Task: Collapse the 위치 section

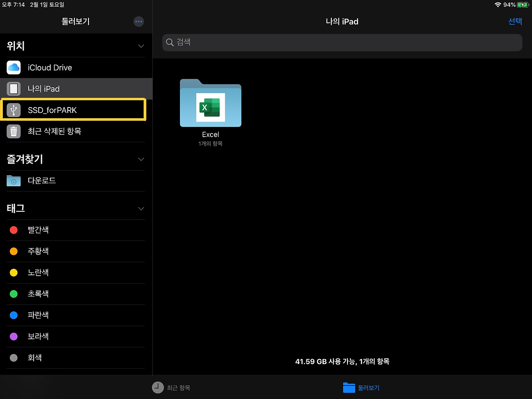Action: click(x=141, y=46)
